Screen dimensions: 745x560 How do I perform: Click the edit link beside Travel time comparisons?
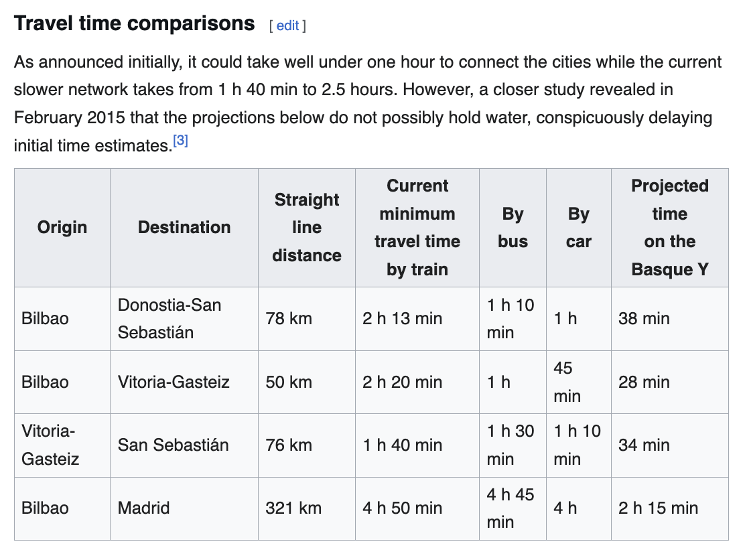coord(287,25)
